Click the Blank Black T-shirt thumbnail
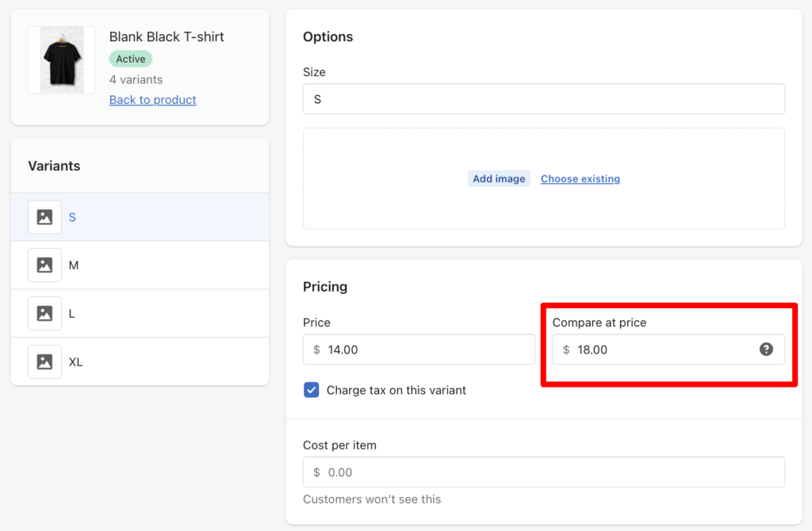Image resolution: width=812 pixels, height=531 pixels. click(62, 60)
